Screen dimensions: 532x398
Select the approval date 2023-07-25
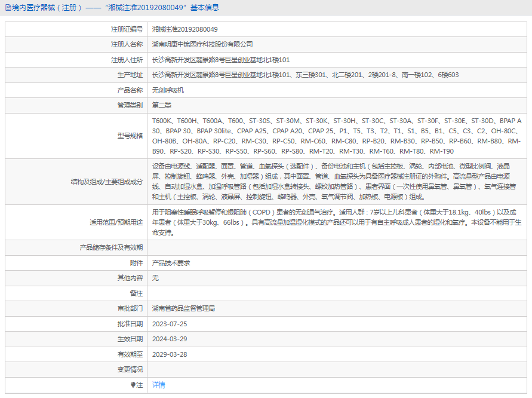162,323
